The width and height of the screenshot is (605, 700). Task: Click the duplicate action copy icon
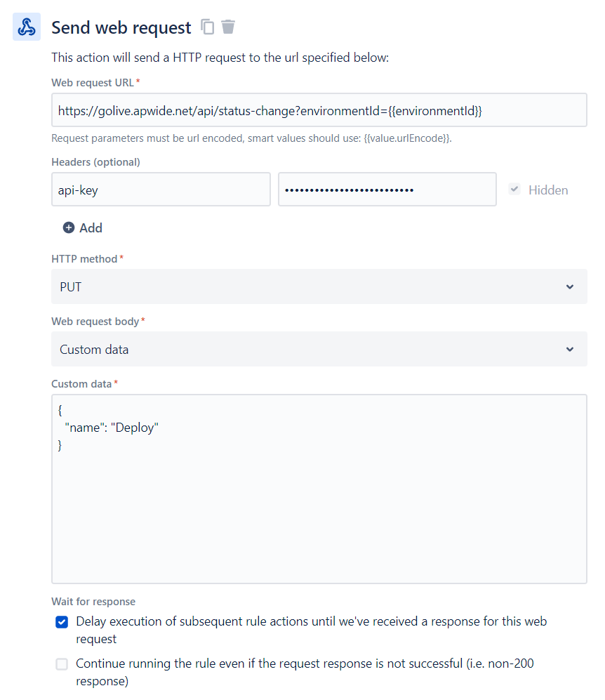207,27
